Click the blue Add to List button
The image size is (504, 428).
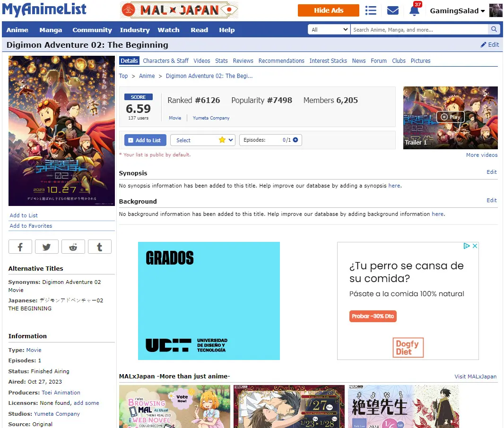[x=145, y=140]
